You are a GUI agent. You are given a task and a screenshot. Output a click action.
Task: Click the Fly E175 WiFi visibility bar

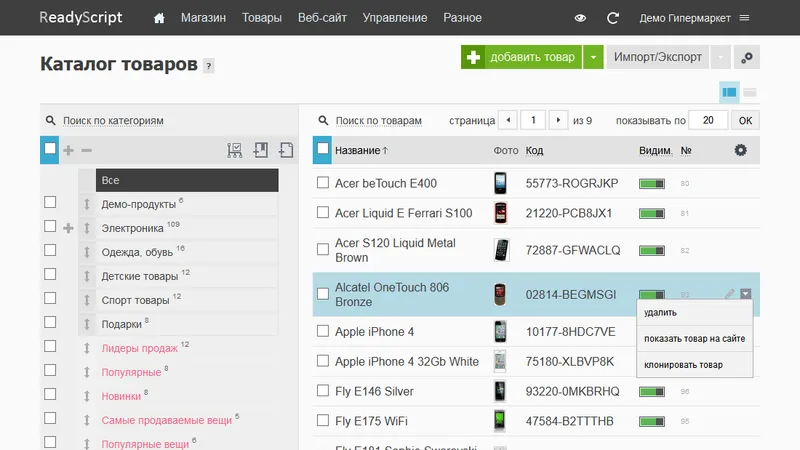[652, 421]
